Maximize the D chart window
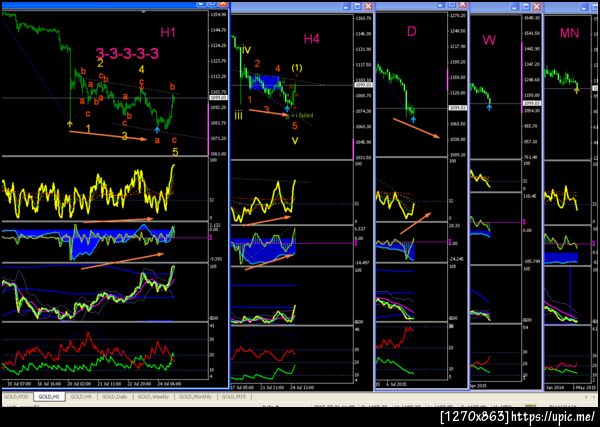Viewport: 600px width, 427px height. (x=452, y=4)
